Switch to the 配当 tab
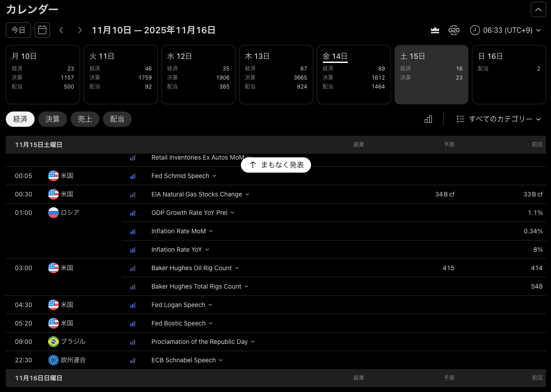 pyautogui.click(x=117, y=119)
